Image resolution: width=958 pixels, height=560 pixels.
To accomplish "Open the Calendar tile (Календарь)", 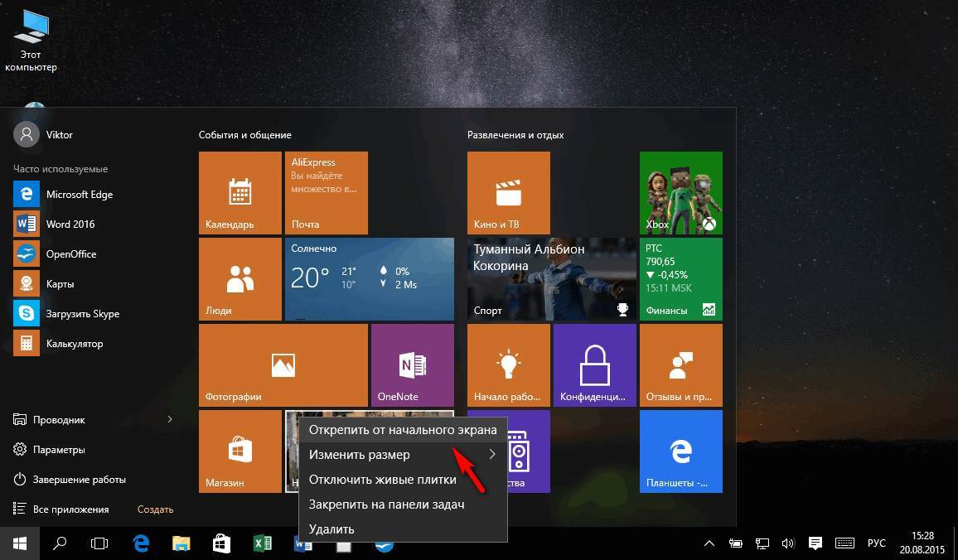I will (x=240, y=193).
